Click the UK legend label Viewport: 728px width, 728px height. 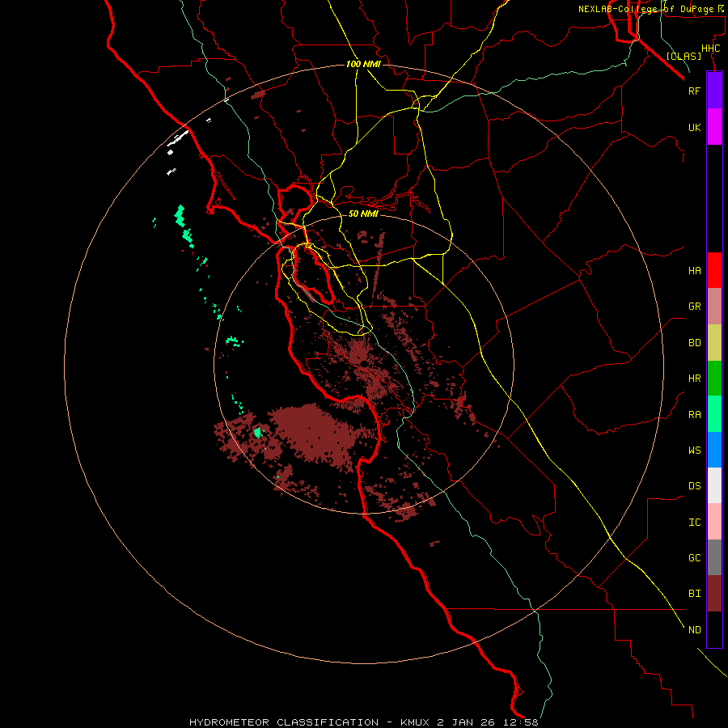[x=694, y=127]
